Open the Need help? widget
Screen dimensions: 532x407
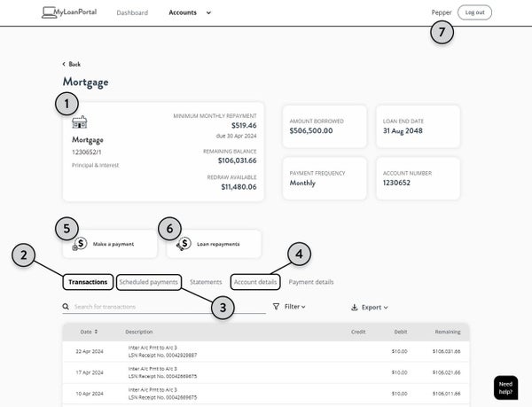click(x=505, y=387)
